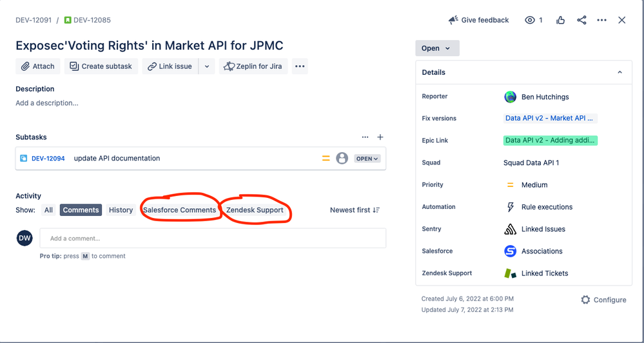
Task: Open the DEV-12085 breadcrumb link
Action: 92,20
